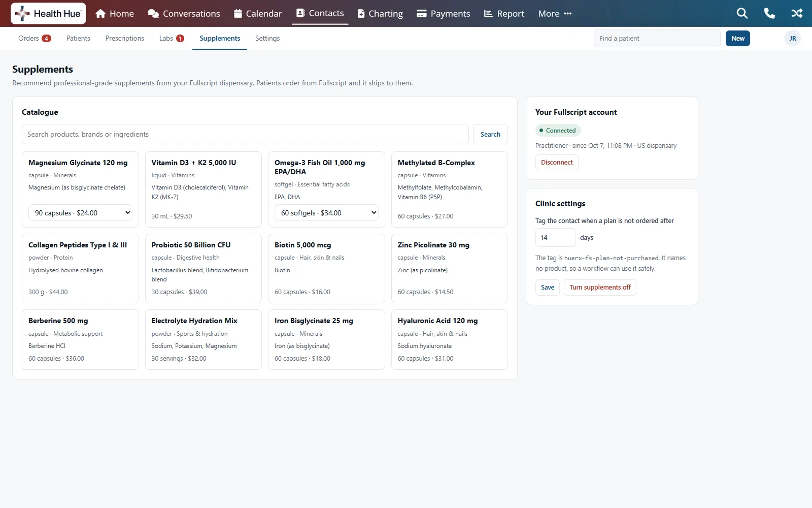
Task: Open the JR user avatar
Action: pos(793,38)
